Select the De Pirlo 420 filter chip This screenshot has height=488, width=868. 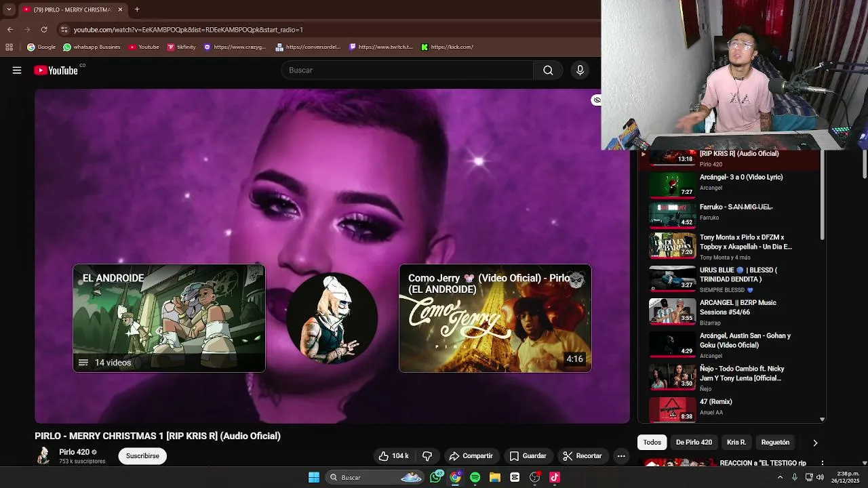(x=694, y=443)
